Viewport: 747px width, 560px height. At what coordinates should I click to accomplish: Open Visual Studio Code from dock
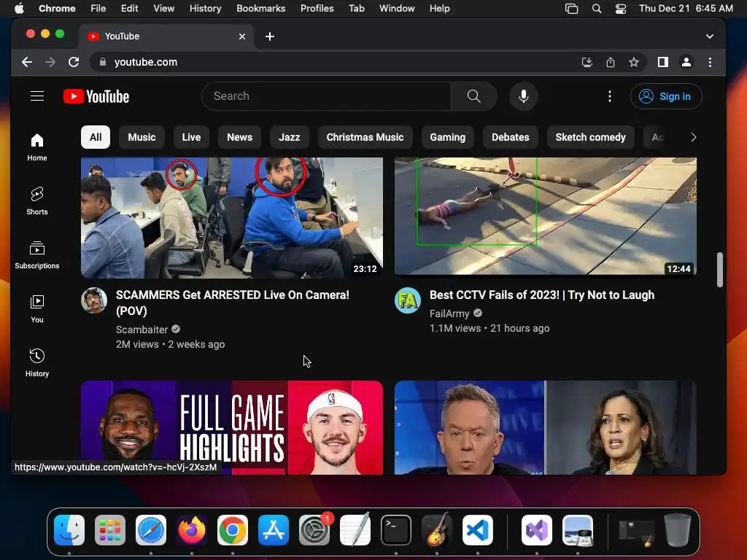tap(477, 530)
